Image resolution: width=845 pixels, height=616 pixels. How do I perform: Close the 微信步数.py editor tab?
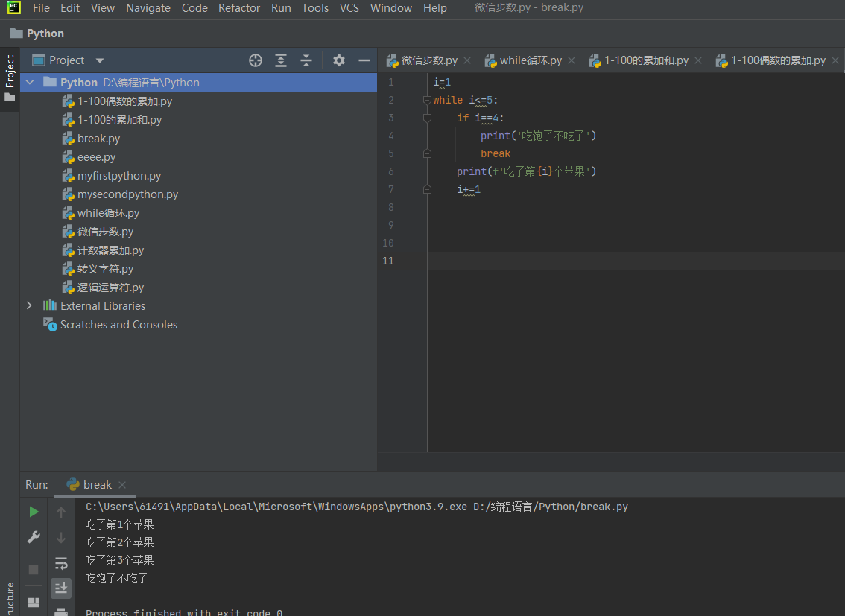pos(467,60)
